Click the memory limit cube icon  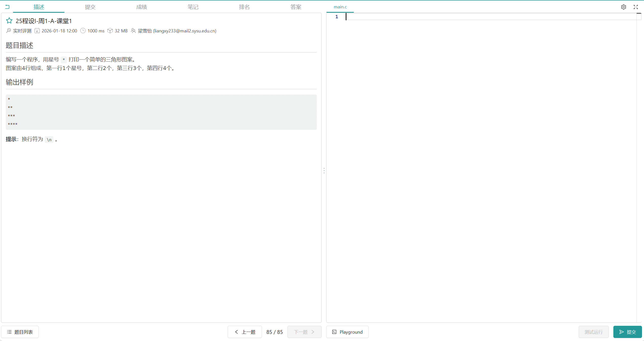pyautogui.click(x=110, y=31)
